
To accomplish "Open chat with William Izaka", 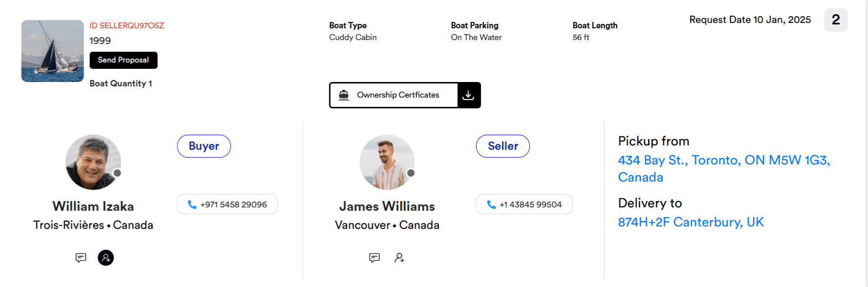I will click(x=81, y=257).
